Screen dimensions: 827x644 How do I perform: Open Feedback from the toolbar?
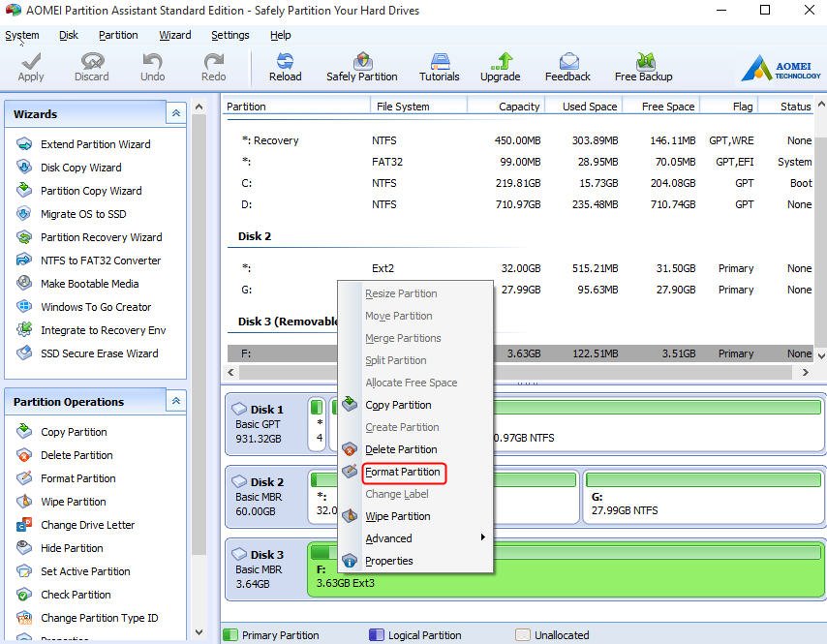pyautogui.click(x=567, y=67)
